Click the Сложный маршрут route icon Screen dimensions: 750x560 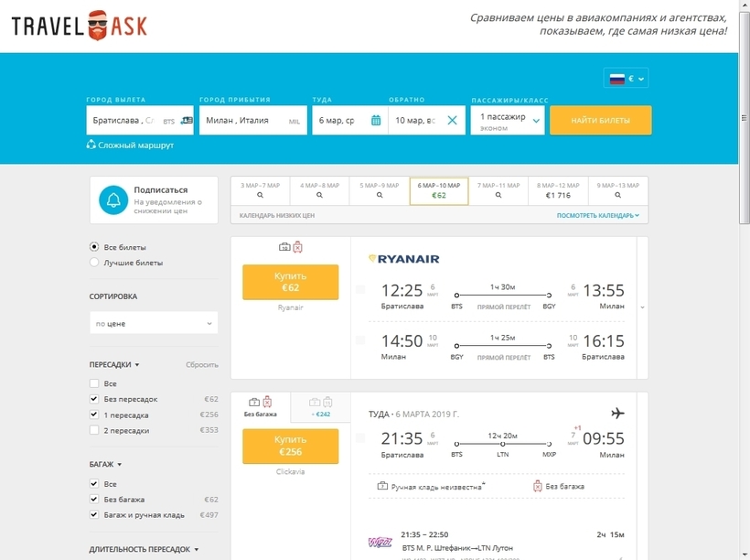coord(91,144)
